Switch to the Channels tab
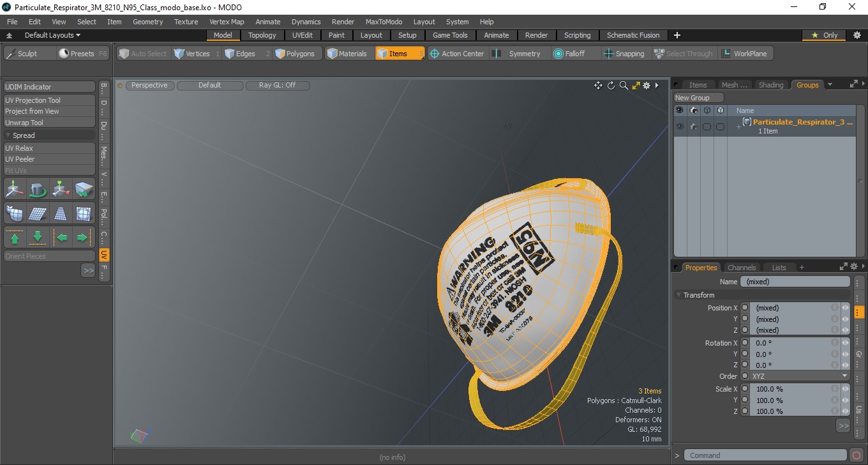Screen dimensions: 868x465 (x=742, y=268)
